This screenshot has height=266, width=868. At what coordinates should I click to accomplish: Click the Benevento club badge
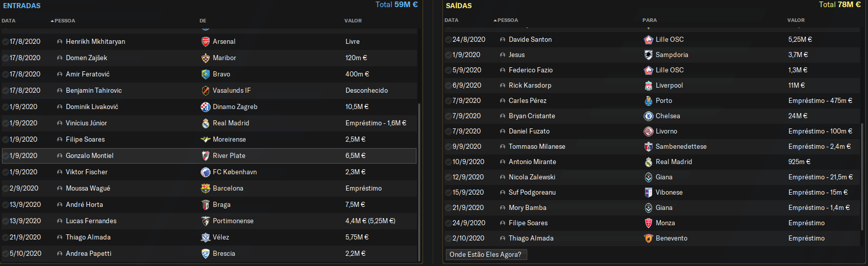pos(648,238)
